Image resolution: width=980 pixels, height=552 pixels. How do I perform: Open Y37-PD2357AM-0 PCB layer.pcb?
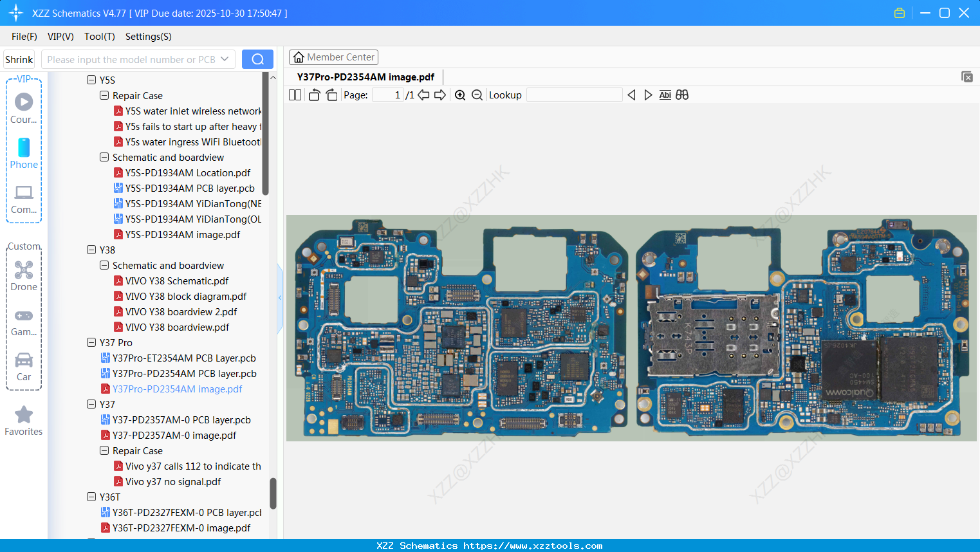point(176,419)
